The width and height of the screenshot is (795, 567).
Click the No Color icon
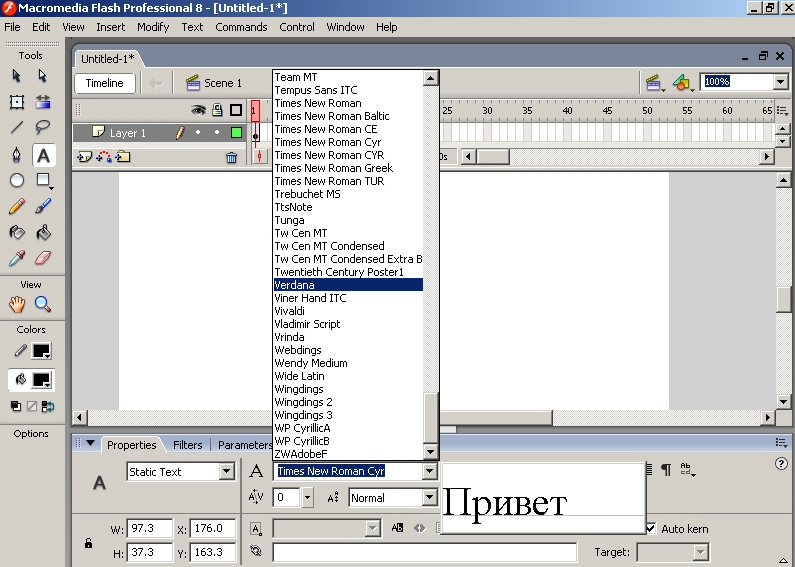click(32, 406)
